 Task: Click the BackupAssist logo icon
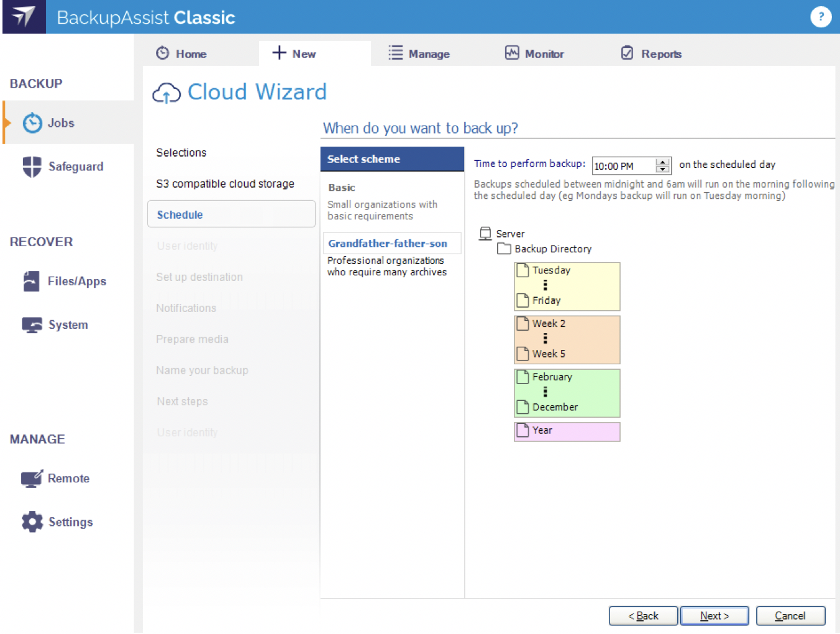[x=24, y=17]
